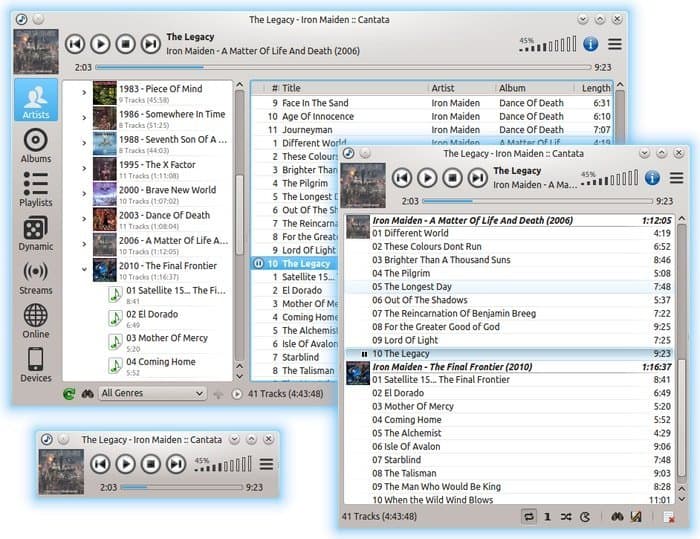Open the Streams sidebar view
700x539 pixels.
(x=36, y=277)
